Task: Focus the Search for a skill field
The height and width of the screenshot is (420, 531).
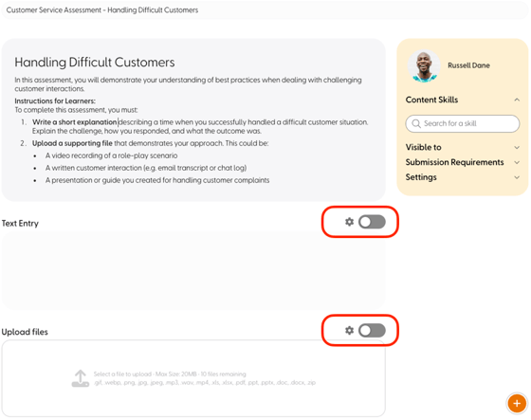Action: pyautogui.click(x=463, y=123)
